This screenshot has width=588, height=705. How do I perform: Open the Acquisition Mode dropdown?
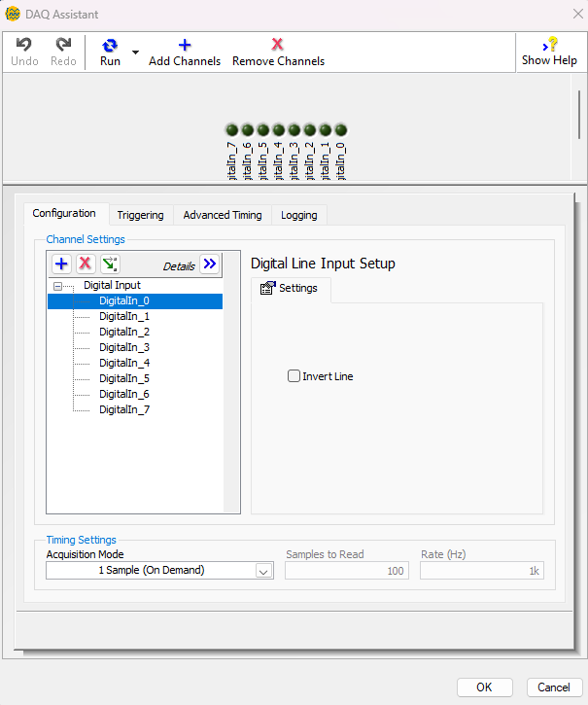pos(262,571)
